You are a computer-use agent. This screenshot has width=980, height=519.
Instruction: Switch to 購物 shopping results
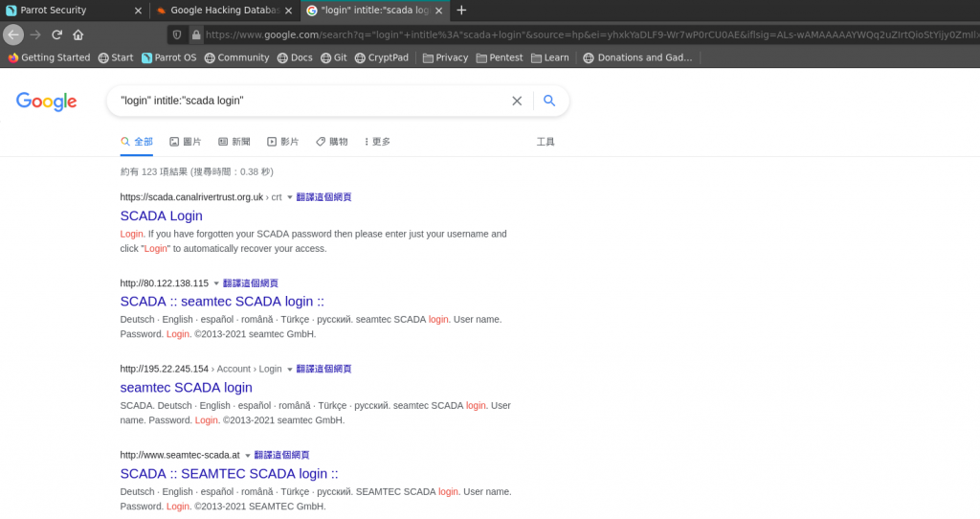pos(332,142)
